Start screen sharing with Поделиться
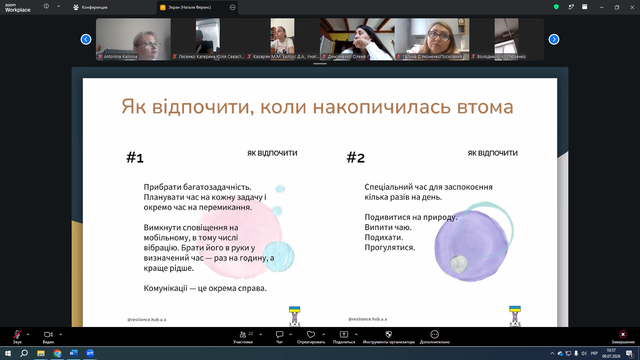This screenshot has height=360, width=640. tap(344, 337)
